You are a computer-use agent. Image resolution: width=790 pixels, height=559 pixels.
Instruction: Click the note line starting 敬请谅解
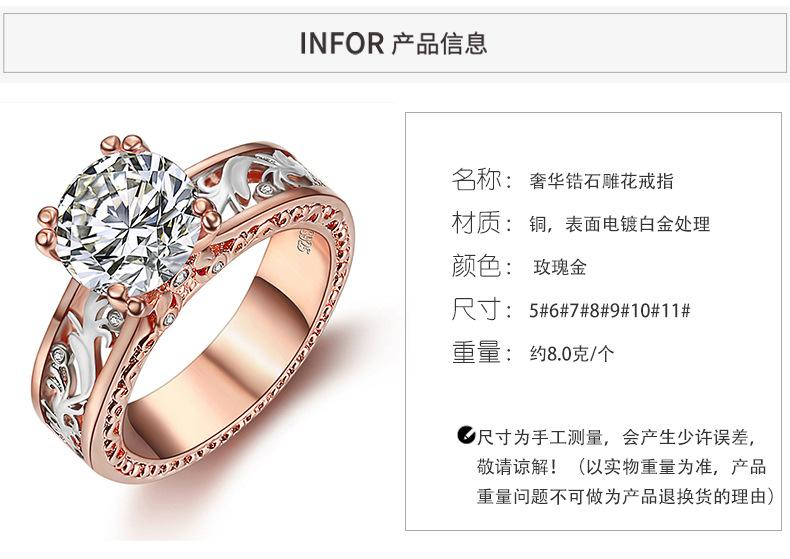621,467
